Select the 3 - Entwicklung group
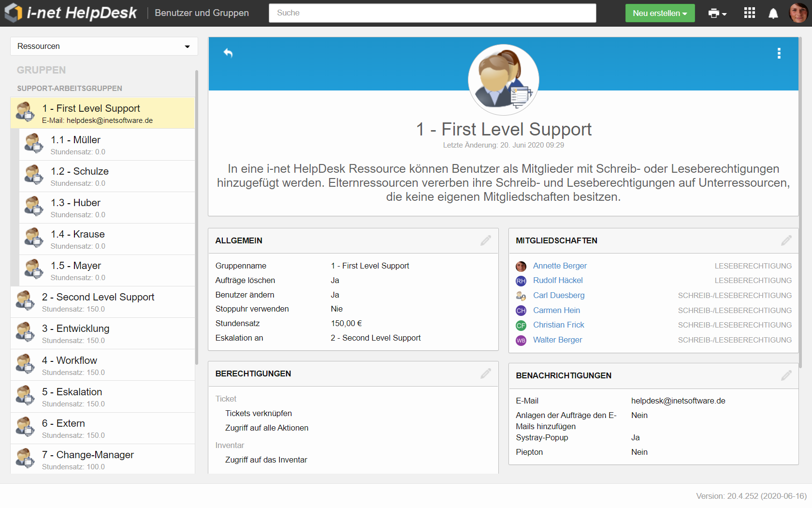The height and width of the screenshot is (508, 812). pos(102,333)
